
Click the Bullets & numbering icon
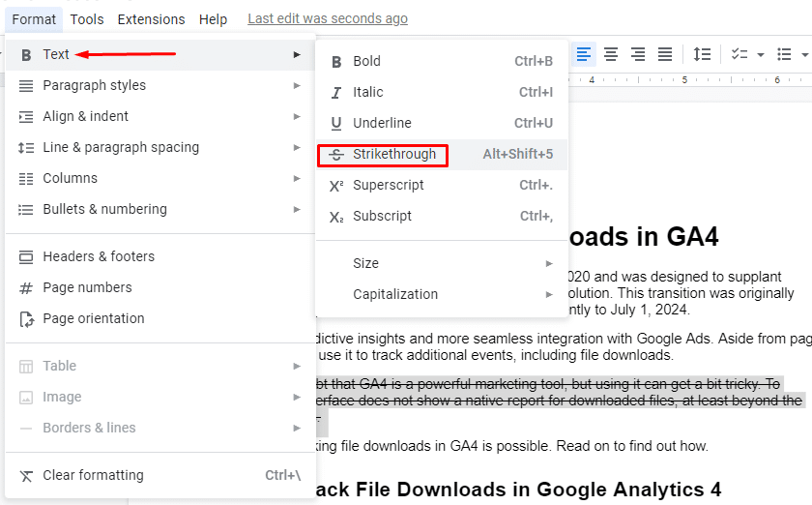point(26,210)
